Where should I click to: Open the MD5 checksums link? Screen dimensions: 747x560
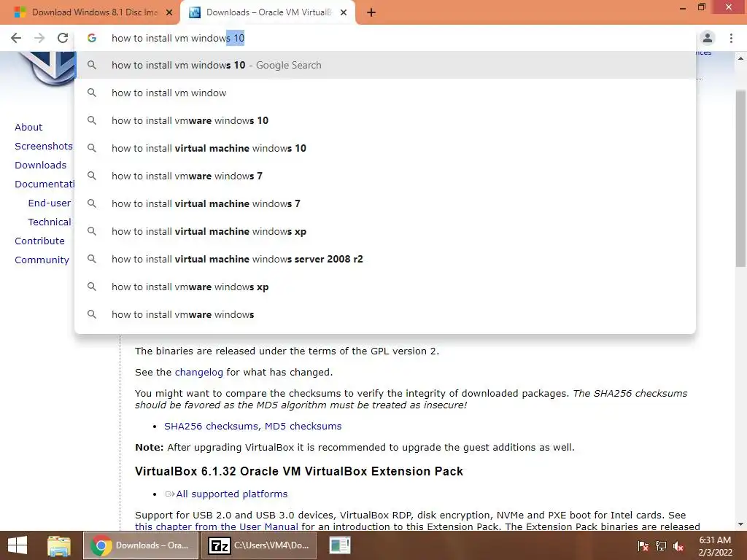click(303, 426)
